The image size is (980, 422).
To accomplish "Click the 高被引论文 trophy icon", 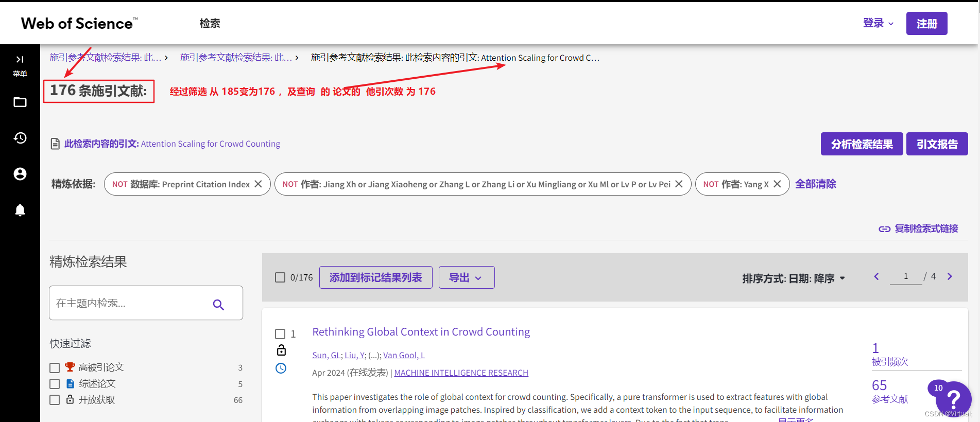I will click(70, 367).
